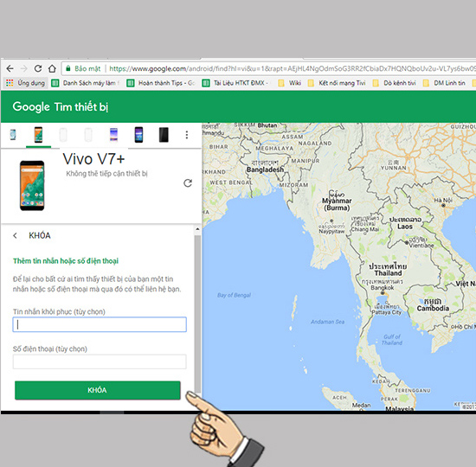Select the dark blue phone device tab
The width and height of the screenshot is (476, 467).
click(x=138, y=135)
